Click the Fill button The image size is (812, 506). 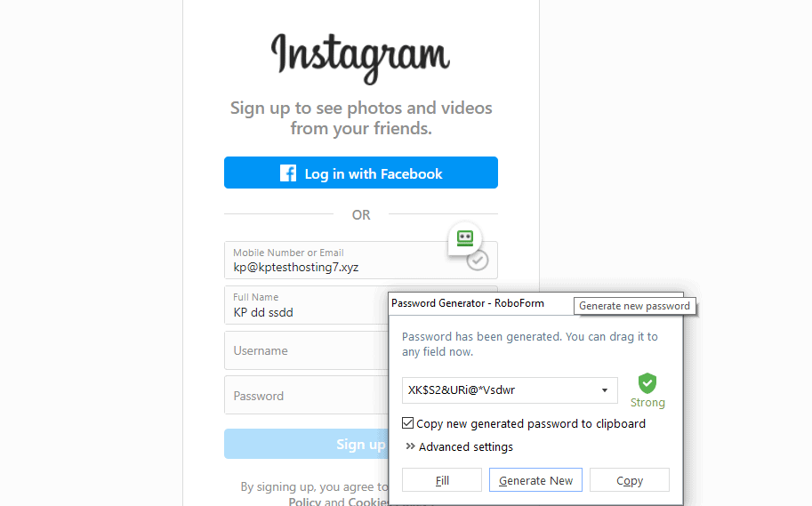click(x=442, y=480)
